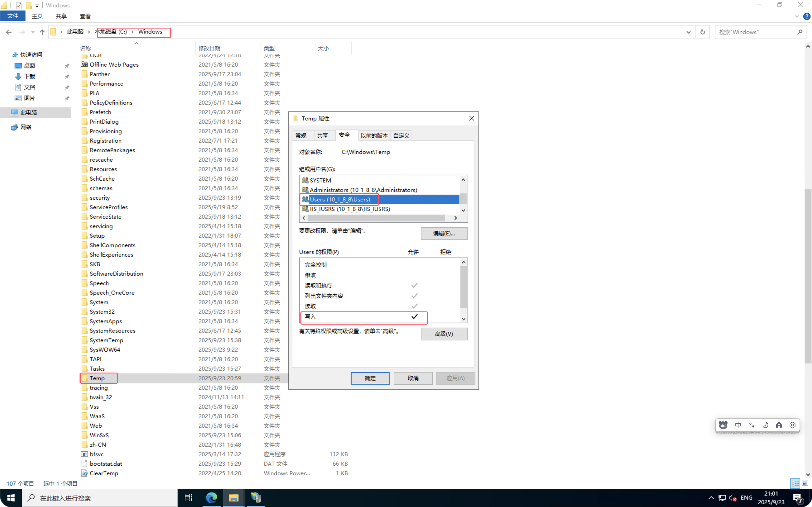Screen dimensions: 812x507
Task: Click the Up directory arrow icon
Action: 42,32
